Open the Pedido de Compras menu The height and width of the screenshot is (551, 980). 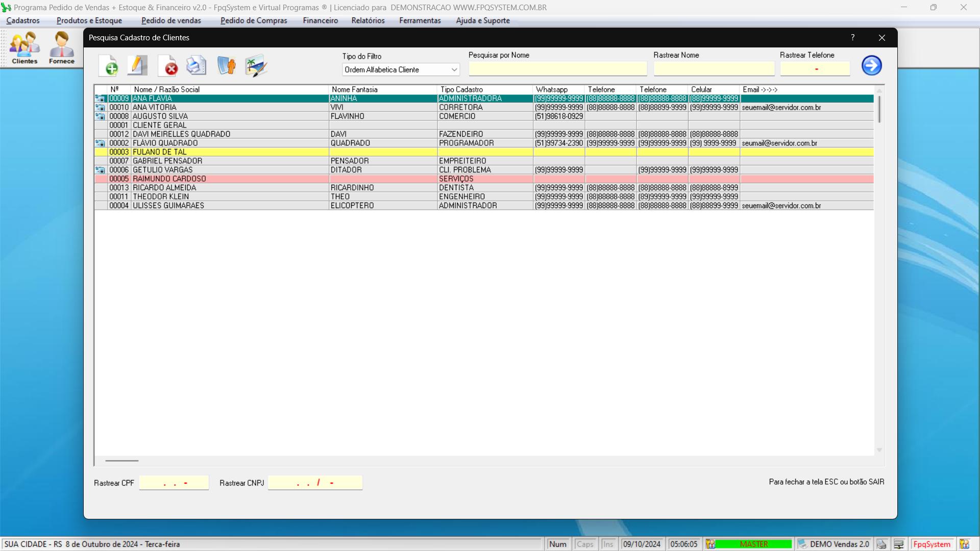click(x=254, y=21)
